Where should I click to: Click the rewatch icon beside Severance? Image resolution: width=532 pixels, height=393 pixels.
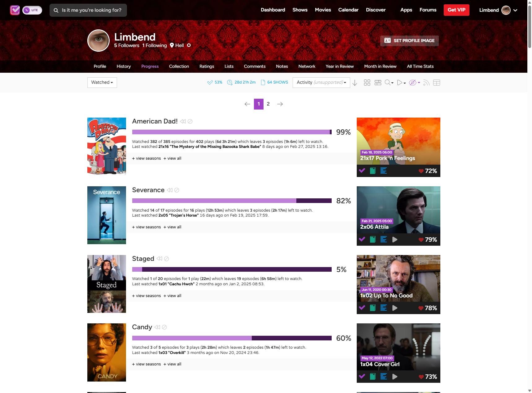pyautogui.click(x=170, y=190)
